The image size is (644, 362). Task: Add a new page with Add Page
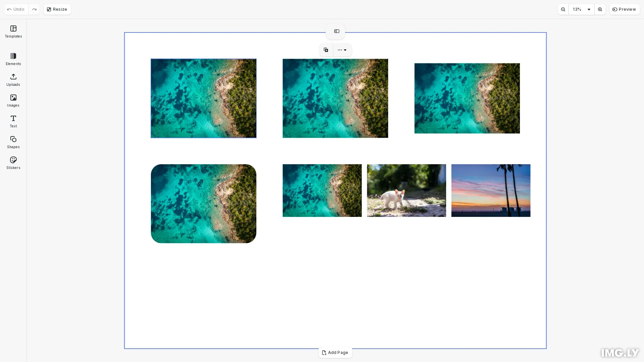pos(335,352)
